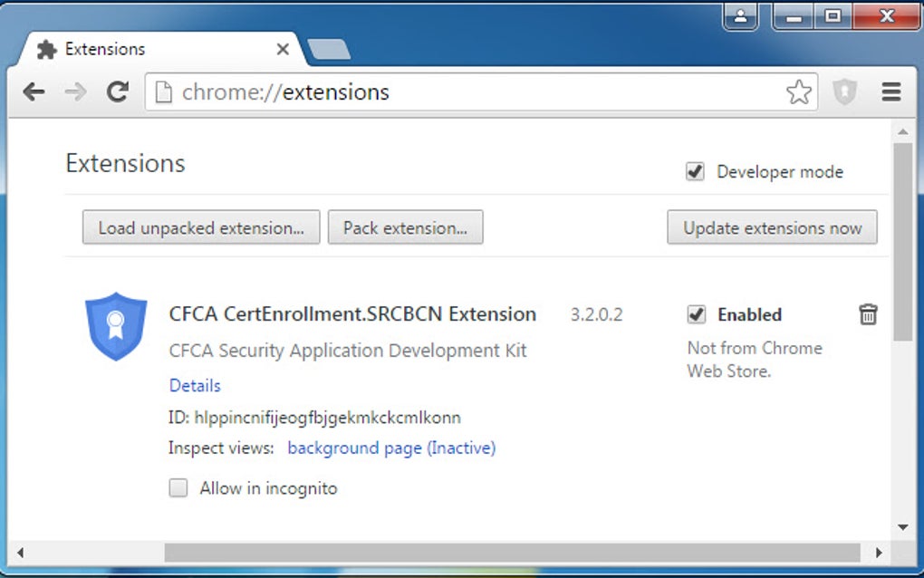Open Details for the CFCA extension
The height and width of the screenshot is (578, 924).
coord(194,385)
